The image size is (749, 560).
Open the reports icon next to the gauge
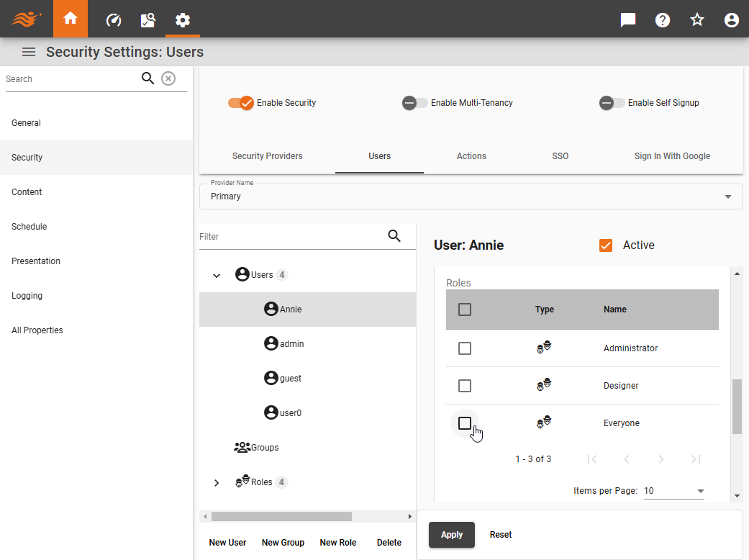tap(147, 19)
